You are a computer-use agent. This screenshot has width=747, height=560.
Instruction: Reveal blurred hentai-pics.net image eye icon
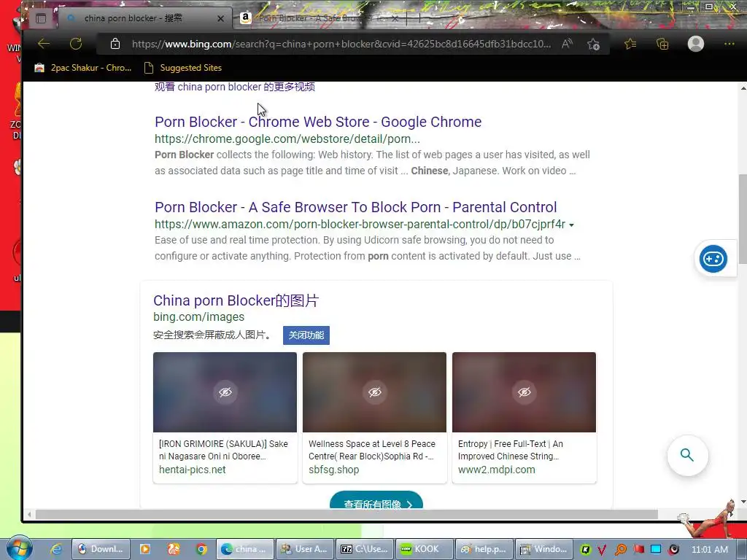[x=225, y=392]
